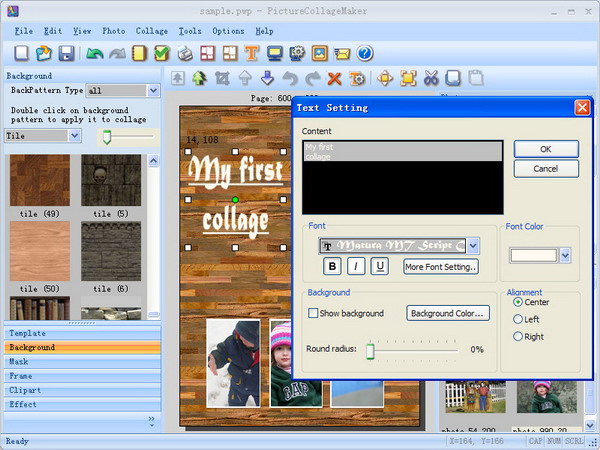This screenshot has width=600, height=450.
Task: Click in the Content text area
Action: point(403,177)
